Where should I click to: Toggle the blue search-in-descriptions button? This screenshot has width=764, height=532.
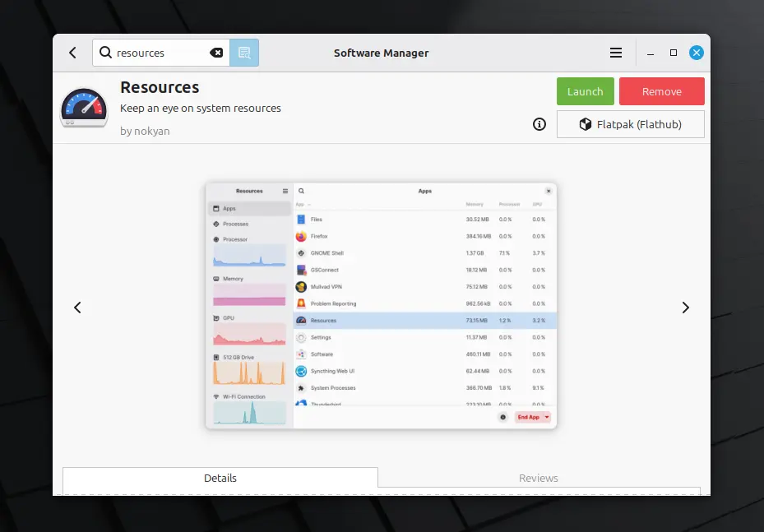click(x=244, y=53)
